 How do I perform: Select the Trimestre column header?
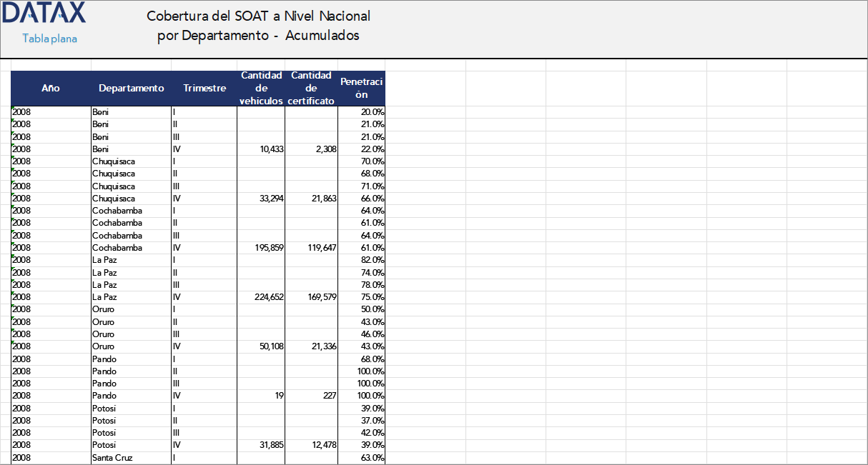(204, 88)
